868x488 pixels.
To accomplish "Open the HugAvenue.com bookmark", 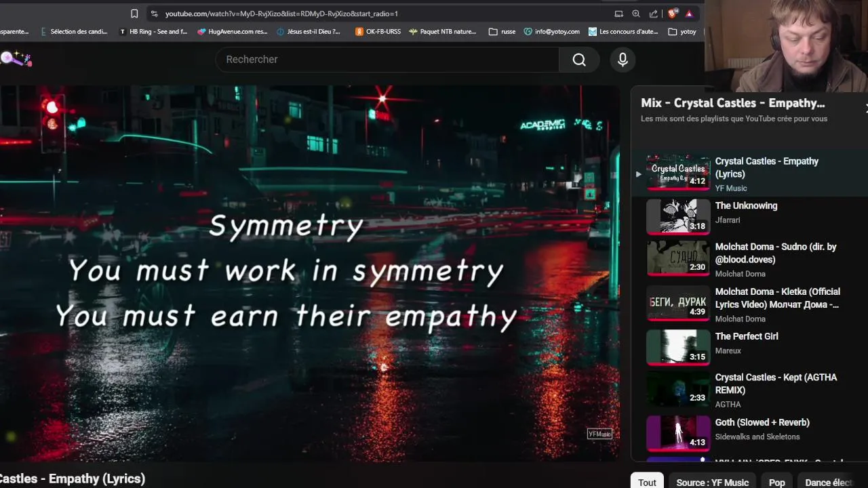I will 233,31.
